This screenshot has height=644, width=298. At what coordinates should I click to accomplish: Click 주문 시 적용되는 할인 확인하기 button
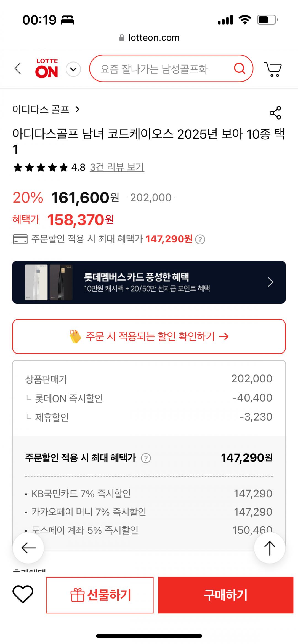click(x=149, y=336)
